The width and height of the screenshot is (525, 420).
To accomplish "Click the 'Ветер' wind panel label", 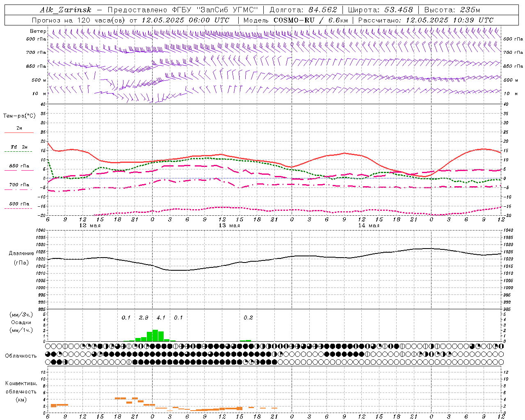I will 38,31.
